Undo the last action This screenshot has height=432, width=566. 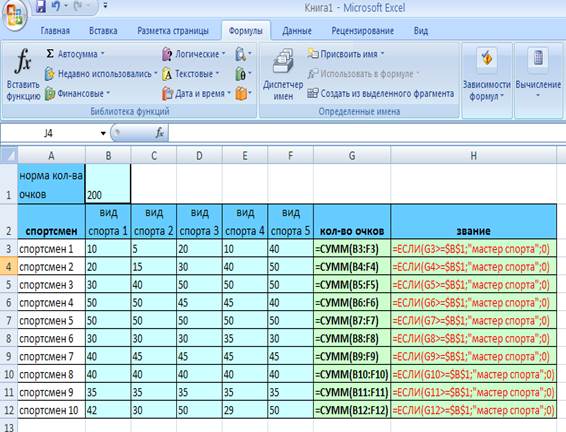pyautogui.click(x=56, y=6)
